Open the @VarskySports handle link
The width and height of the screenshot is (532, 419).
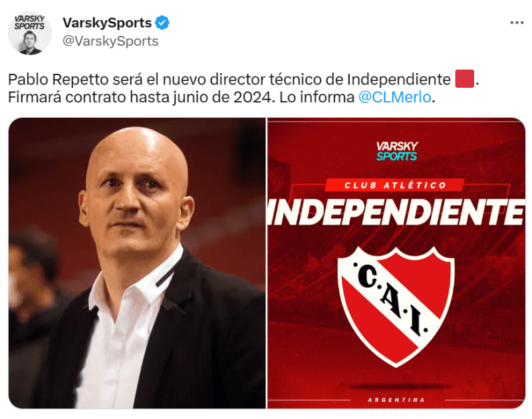110,41
